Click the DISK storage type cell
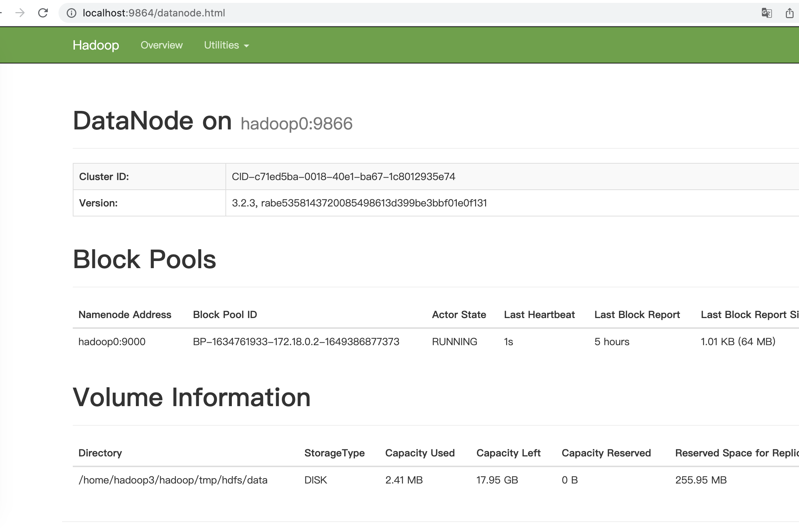 (315, 480)
